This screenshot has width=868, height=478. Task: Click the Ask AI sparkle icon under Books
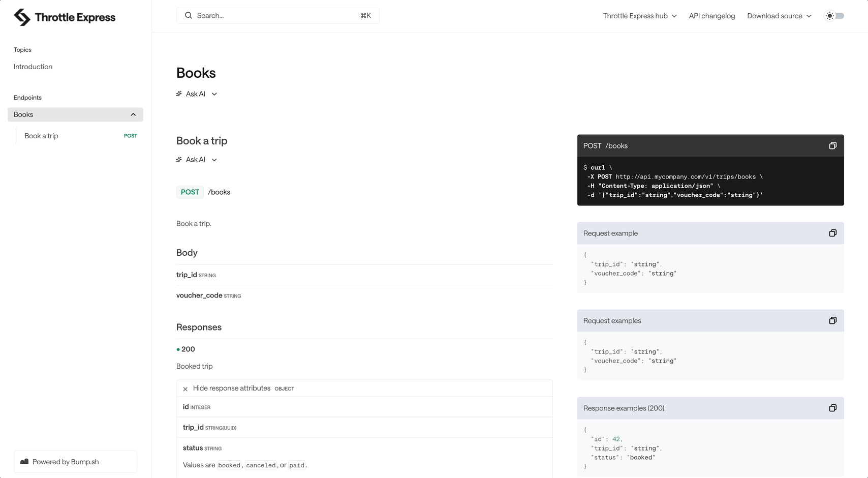pyautogui.click(x=178, y=94)
